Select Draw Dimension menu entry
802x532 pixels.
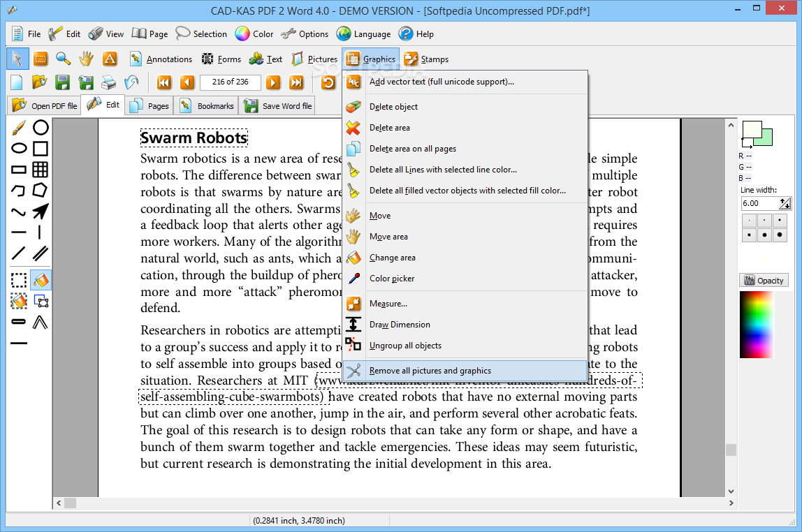tap(465, 325)
